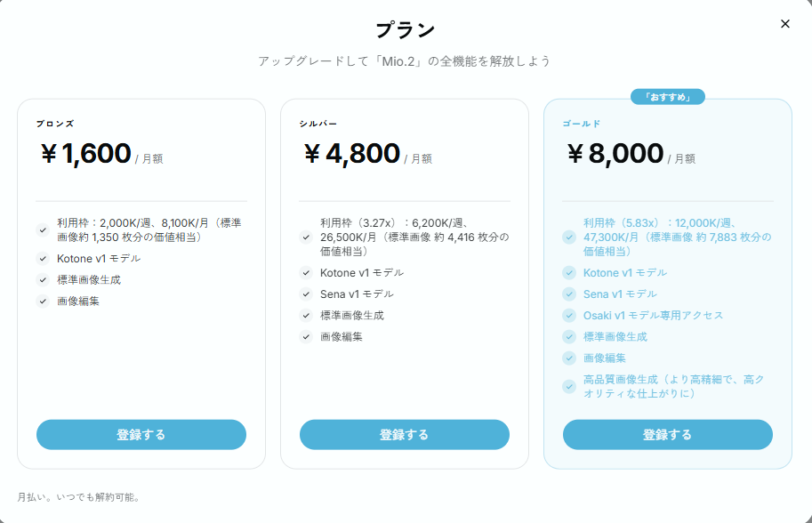Click the ゴールド plan title
The height and width of the screenshot is (523, 812).
582,124
